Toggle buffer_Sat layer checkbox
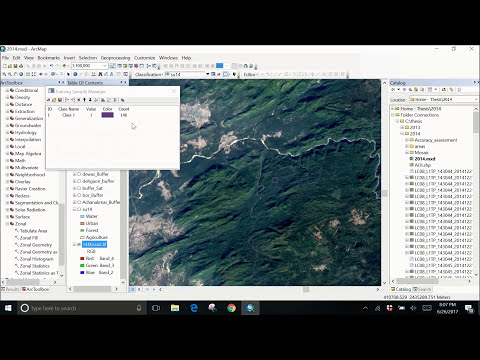The height and width of the screenshot is (360, 480). coord(79,188)
